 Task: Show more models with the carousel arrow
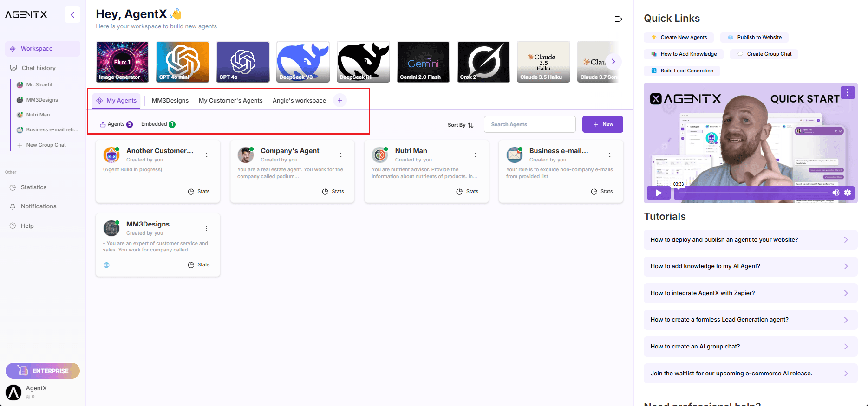(x=613, y=62)
